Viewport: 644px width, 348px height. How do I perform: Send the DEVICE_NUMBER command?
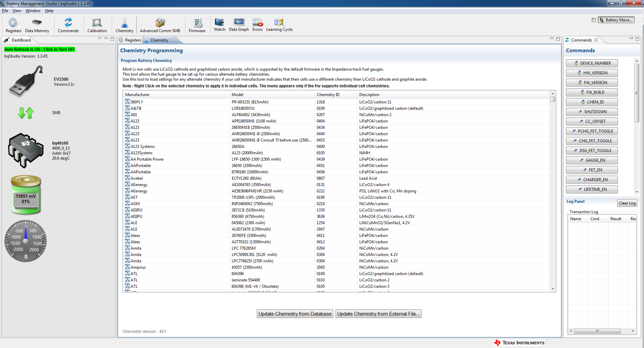[592, 63]
